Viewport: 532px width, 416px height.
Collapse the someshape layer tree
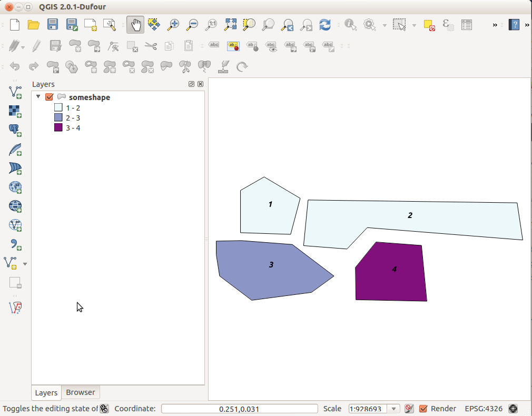pos(38,97)
